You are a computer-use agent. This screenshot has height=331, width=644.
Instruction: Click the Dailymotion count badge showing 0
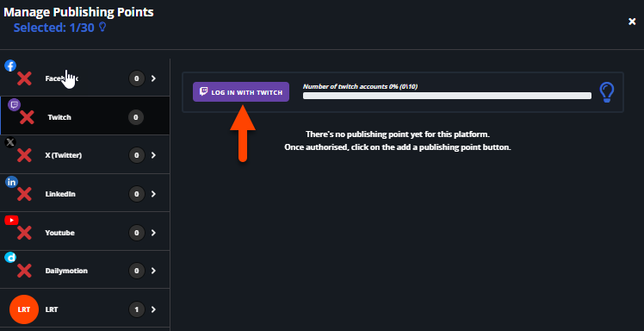[x=137, y=271]
